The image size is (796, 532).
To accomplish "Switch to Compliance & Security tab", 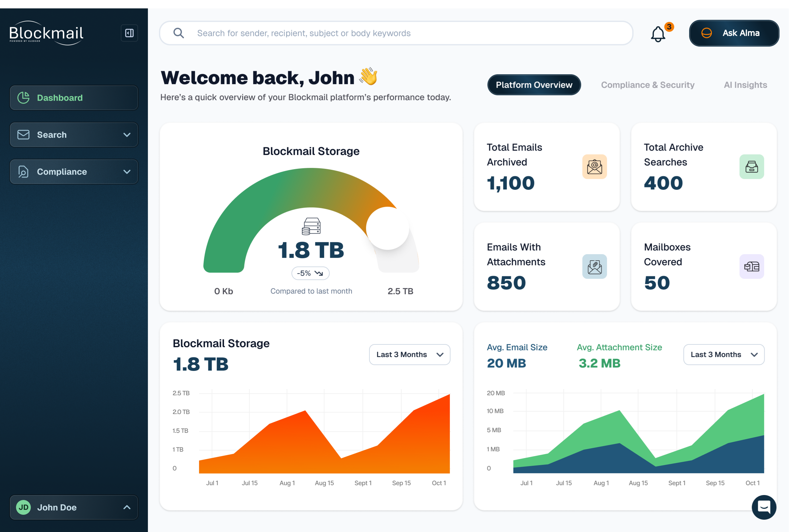I will point(647,85).
